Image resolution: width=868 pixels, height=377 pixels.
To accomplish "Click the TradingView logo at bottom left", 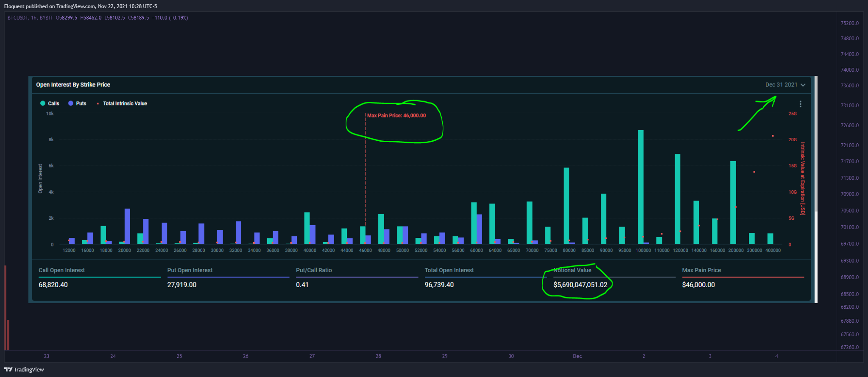I will point(24,369).
